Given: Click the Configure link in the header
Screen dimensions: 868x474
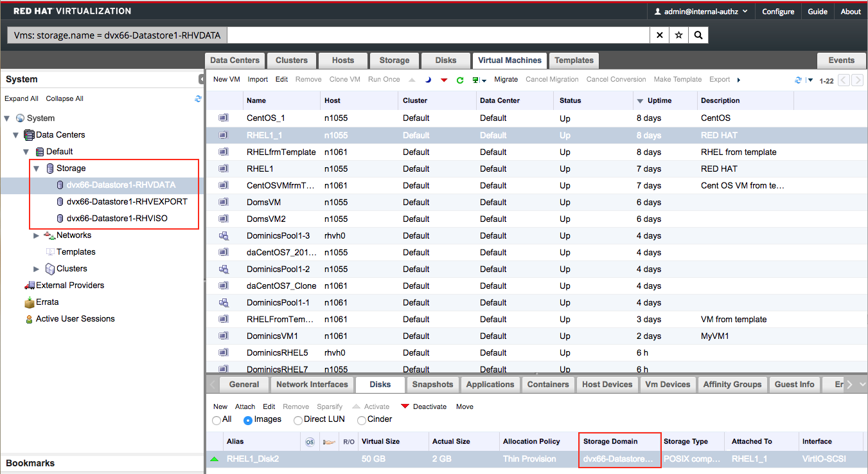Looking at the screenshot, I should pos(778,12).
